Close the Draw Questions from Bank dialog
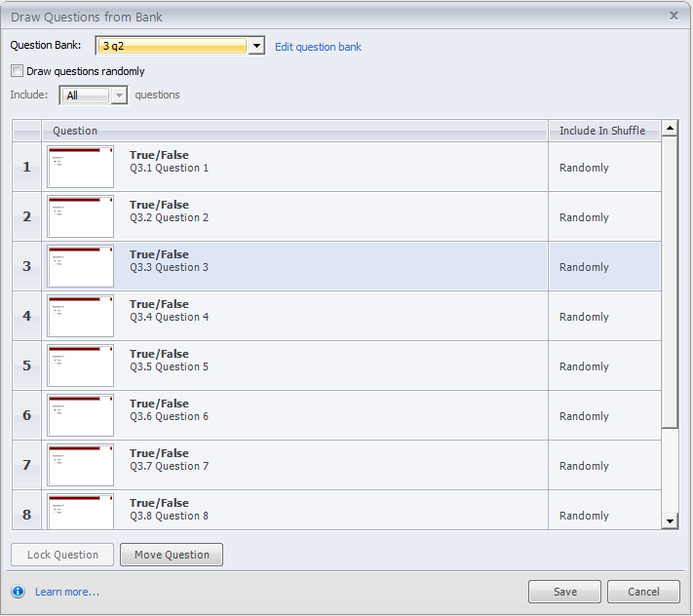Screen dimensions: 693x616 [x=674, y=16]
